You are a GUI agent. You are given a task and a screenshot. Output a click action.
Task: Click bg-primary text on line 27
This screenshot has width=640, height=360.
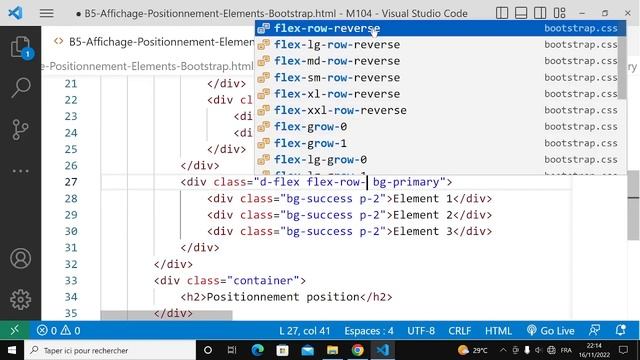[406, 182]
